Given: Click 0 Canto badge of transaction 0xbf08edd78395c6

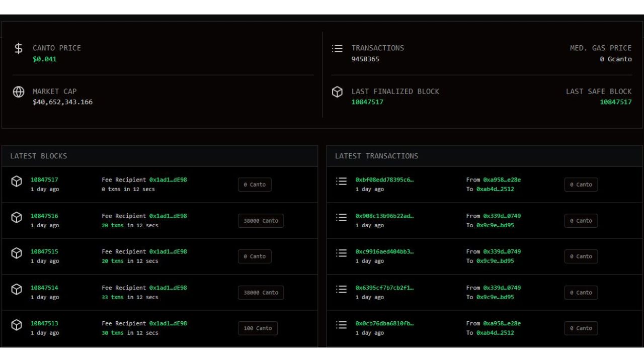Looking at the screenshot, I should click(x=581, y=185).
